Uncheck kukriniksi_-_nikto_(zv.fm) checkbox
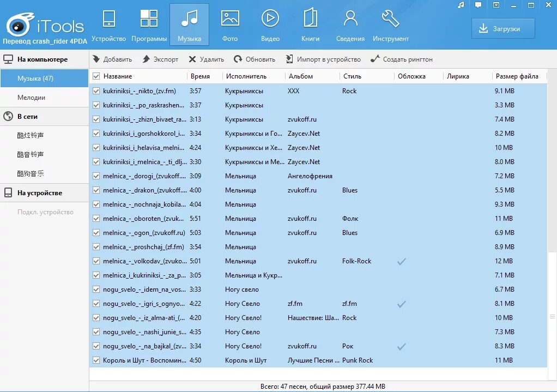557x392 pixels. point(96,91)
